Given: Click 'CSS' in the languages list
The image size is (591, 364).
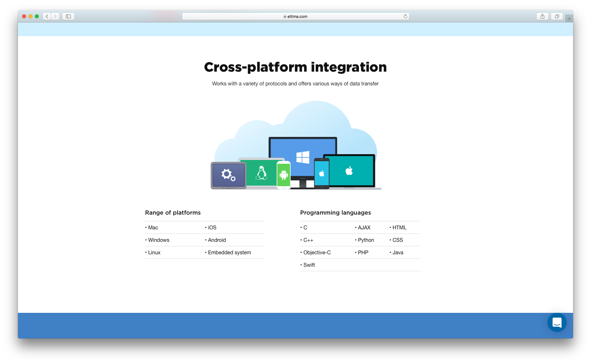Looking at the screenshot, I should (x=398, y=240).
